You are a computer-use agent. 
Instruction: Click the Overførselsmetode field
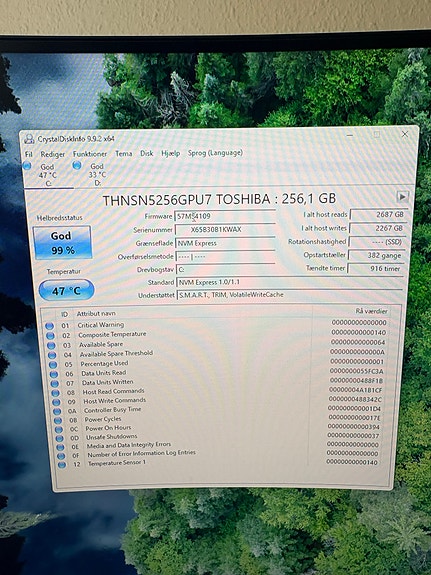point(225,256)
